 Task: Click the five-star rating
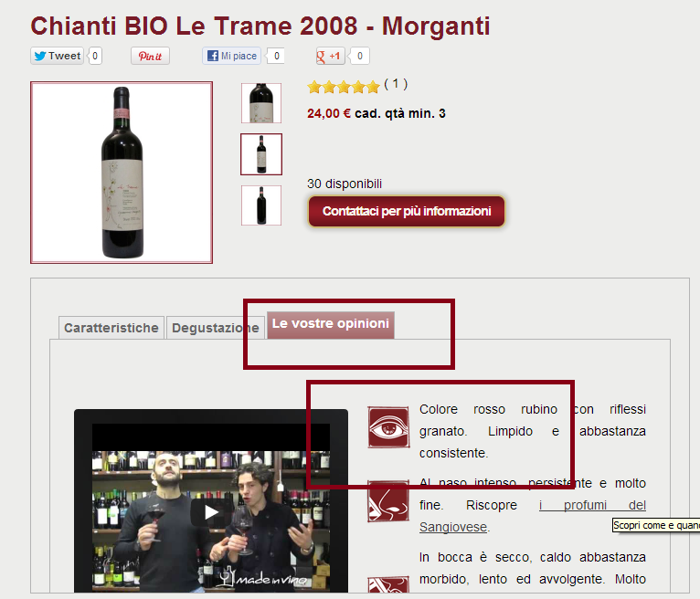tap(344, 87)
